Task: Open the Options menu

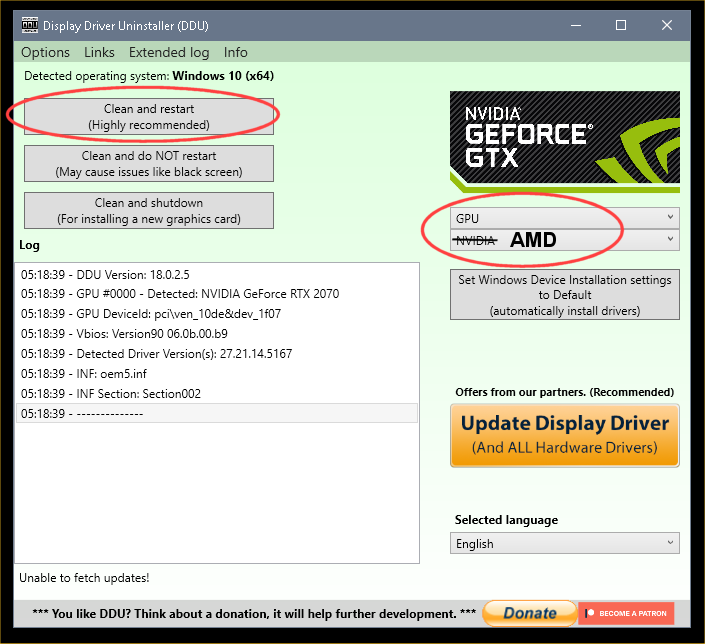Action: pyautogui.click(x=45, y=53)
